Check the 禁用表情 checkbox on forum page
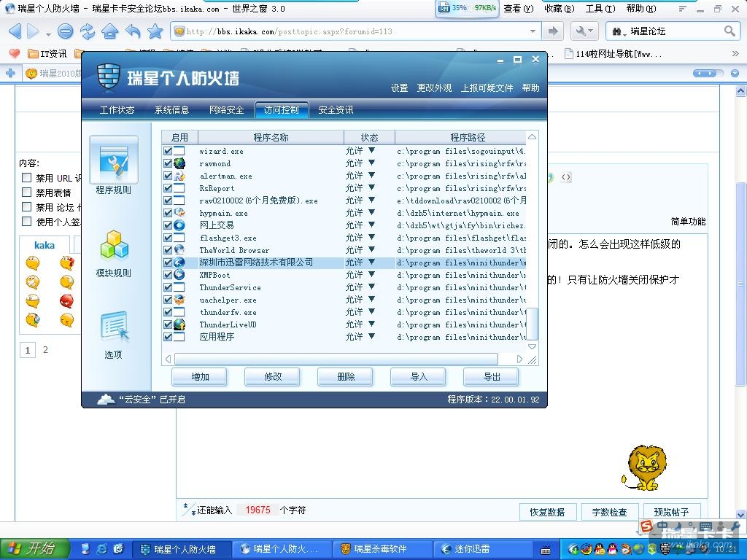The width and height of the screenshot is (747, 560). tap(27, 192)
